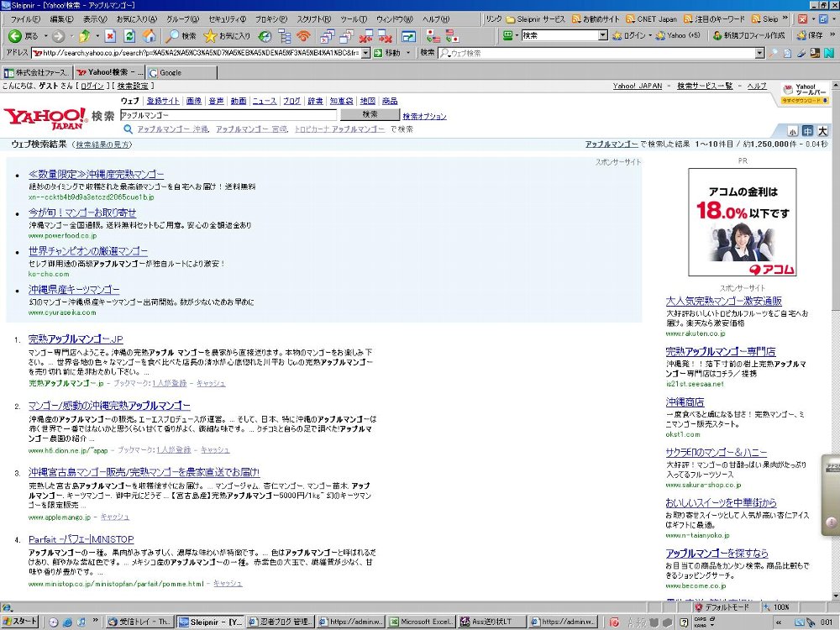Click the Amazon search icon

[x=815, y=53]
